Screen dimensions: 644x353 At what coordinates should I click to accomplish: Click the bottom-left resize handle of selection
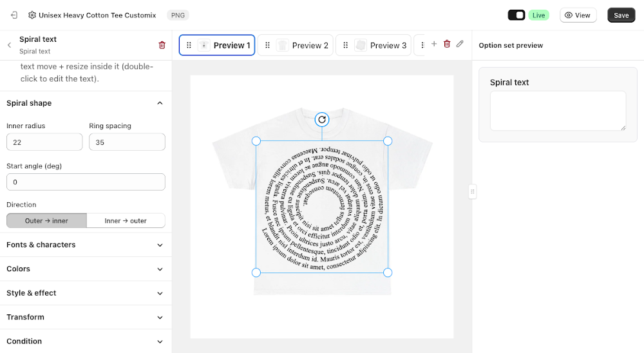256,272
